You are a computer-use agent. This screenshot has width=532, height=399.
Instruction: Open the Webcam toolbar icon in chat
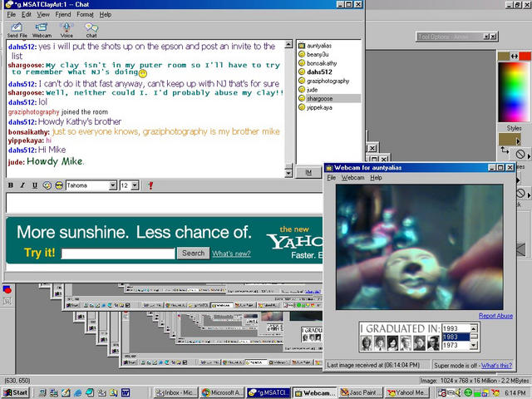pyautogui.click(x=42, y=30)
